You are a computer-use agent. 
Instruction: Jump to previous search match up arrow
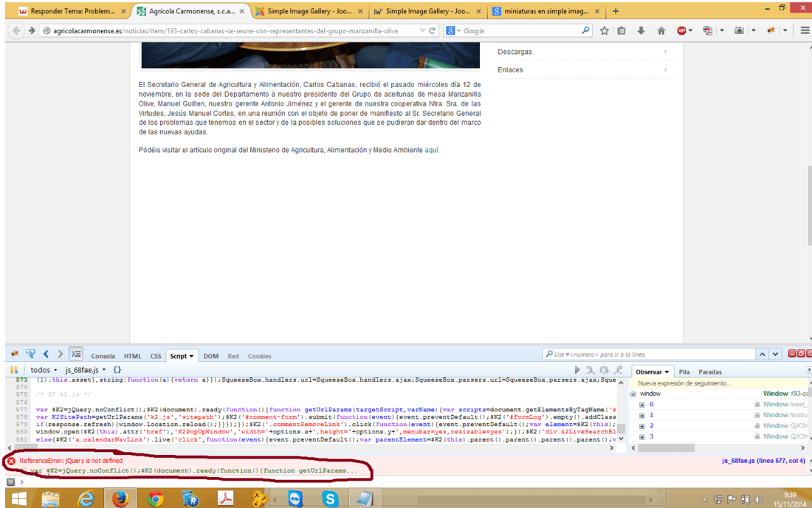[763, 354]
